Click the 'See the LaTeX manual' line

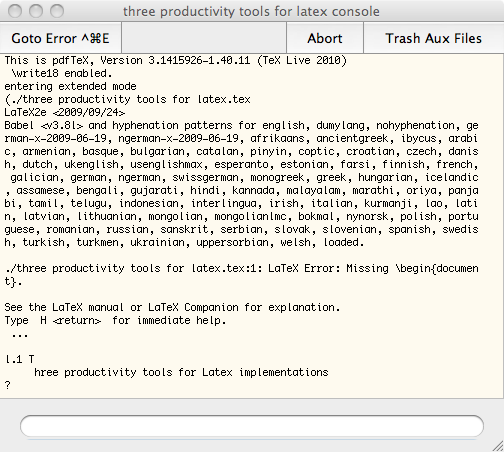[x=172, y=307]
